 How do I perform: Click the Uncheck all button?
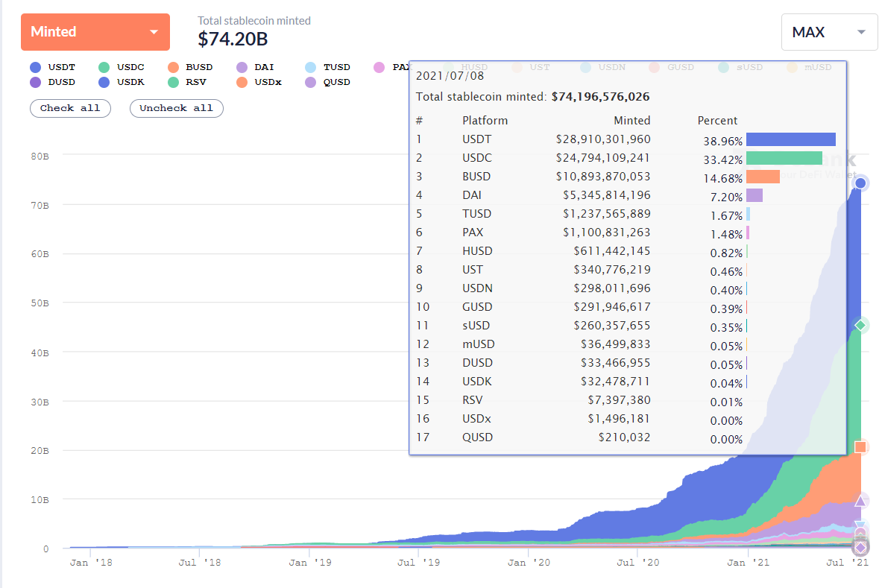(177, 108)
